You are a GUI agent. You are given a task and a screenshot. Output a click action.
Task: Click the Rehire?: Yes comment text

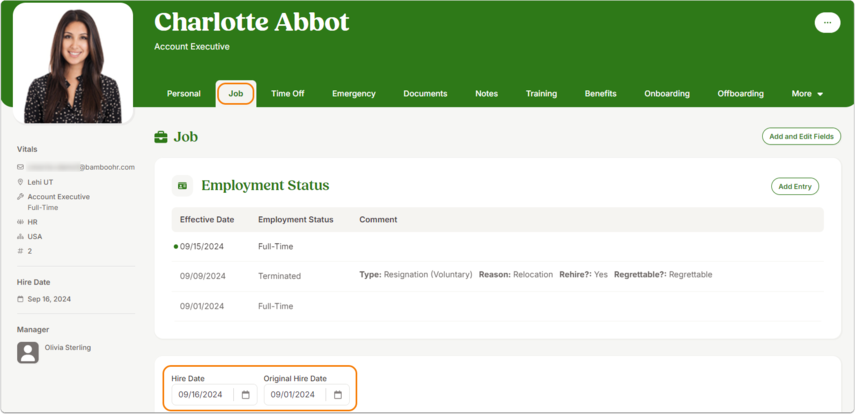click(x=583, y=274)
